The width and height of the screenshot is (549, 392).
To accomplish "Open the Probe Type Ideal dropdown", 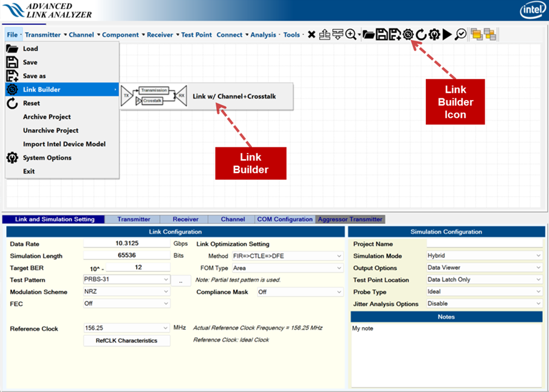I will point(485,291).
